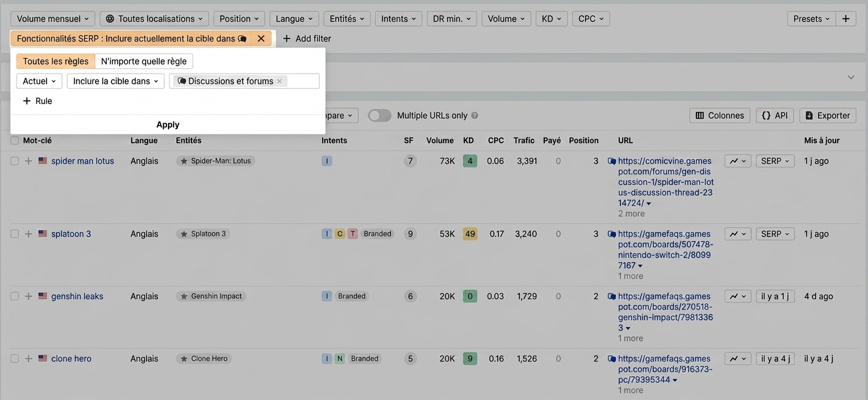Toggle Multiple URLs only switch
The image size is (868, 400).
click(x=379, y=116)
